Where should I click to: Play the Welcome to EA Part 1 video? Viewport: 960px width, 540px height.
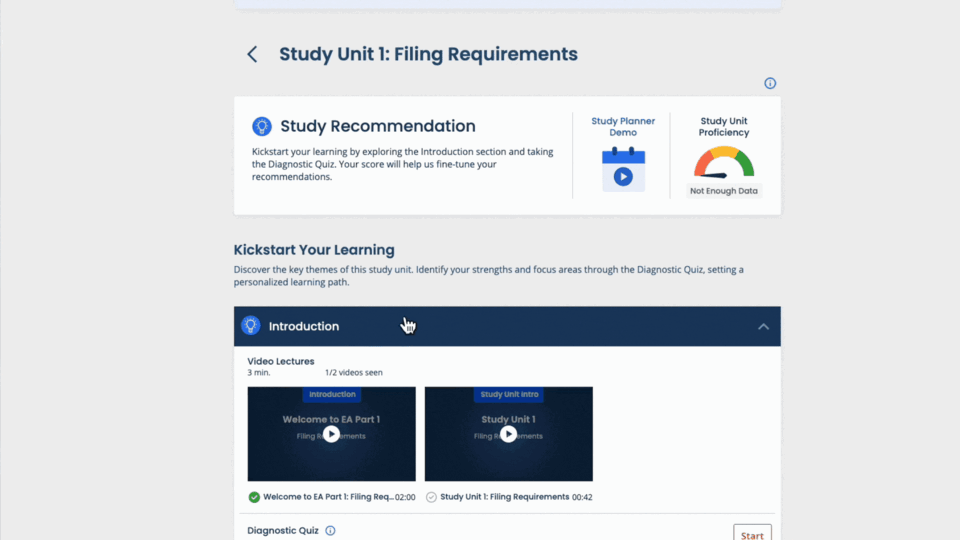331,434
